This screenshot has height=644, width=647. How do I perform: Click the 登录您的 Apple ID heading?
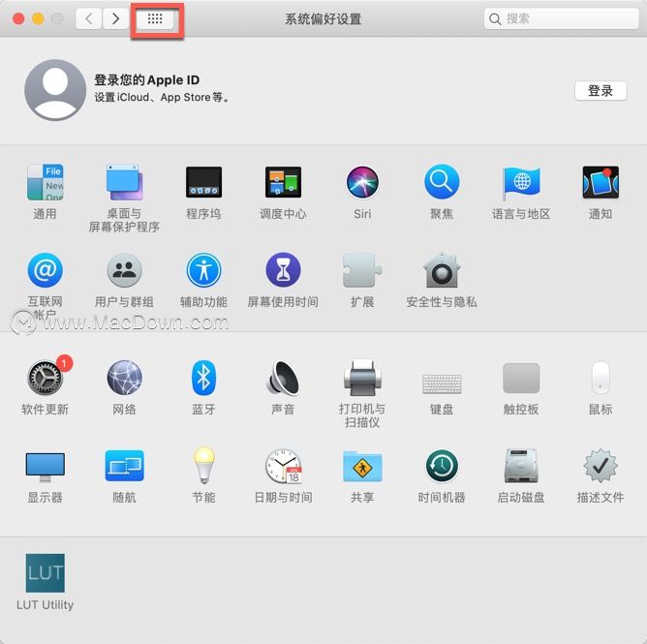pos(147,80)
